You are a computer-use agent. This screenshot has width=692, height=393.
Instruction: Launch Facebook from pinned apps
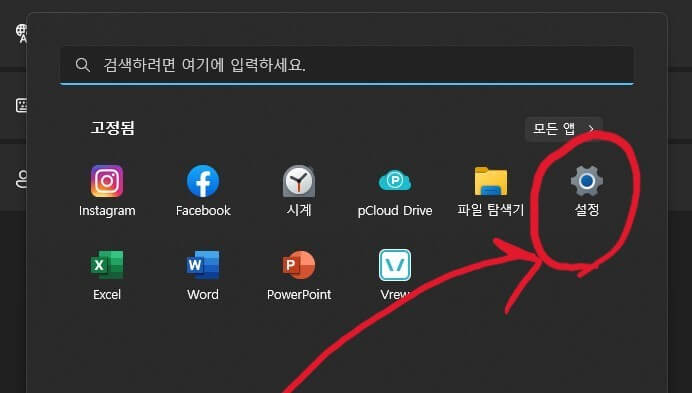tap(203, 181)
